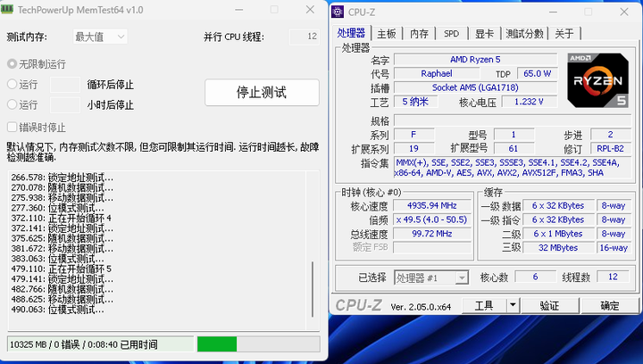Click the 并行 CPU 线程 field showing 12
This screenshot has width=643, height=364.
[305, 37]
